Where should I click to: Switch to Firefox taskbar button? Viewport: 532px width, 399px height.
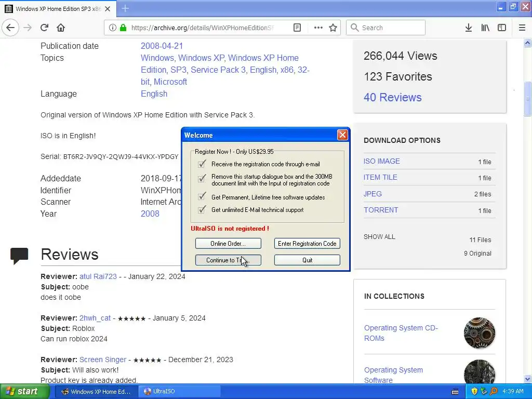[x=96, y=392]
